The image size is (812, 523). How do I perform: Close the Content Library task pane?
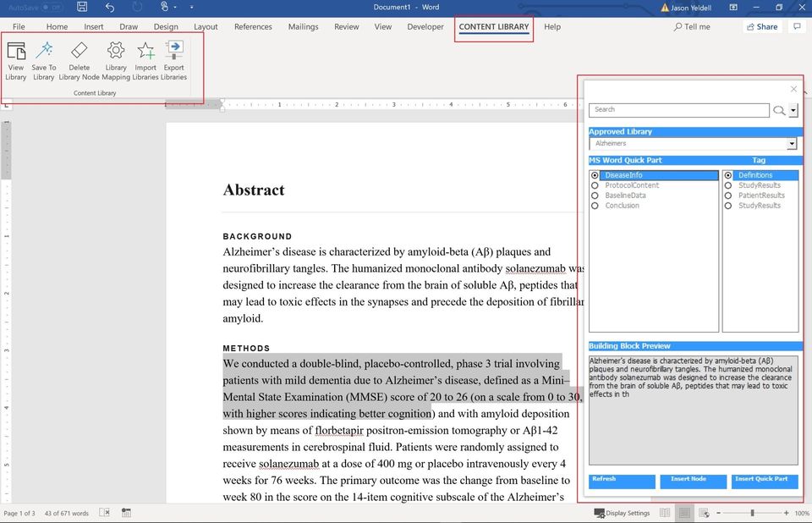pyautogui.click(x=793, y=89)
